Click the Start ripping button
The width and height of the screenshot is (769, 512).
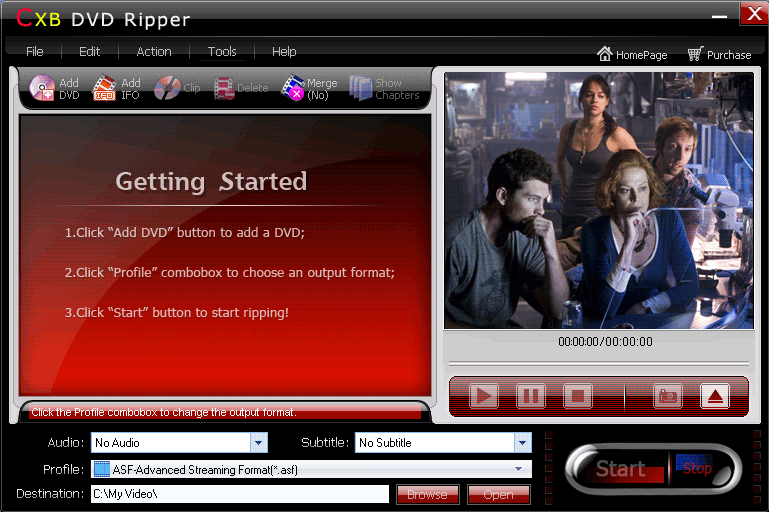click(620, 469)
